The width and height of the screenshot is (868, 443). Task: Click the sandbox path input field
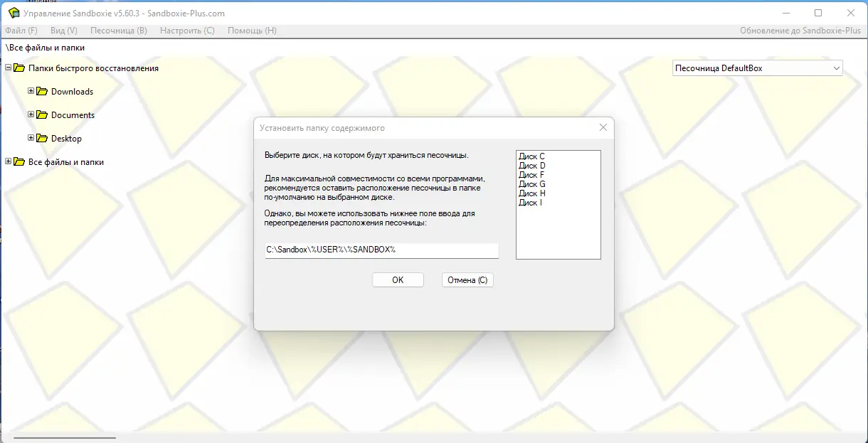tap(382, 250)
